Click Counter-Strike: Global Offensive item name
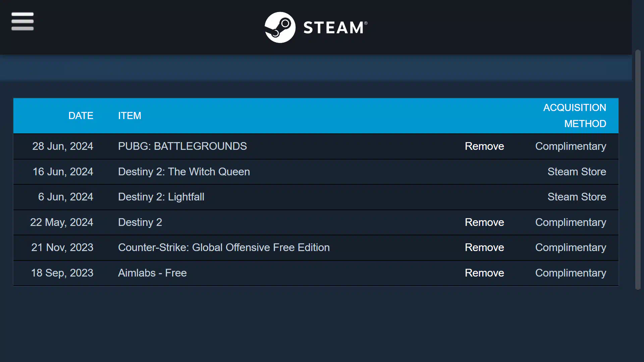Image resolution: width=644 pixels, height=362 pixels. click(x=224, y=248)
